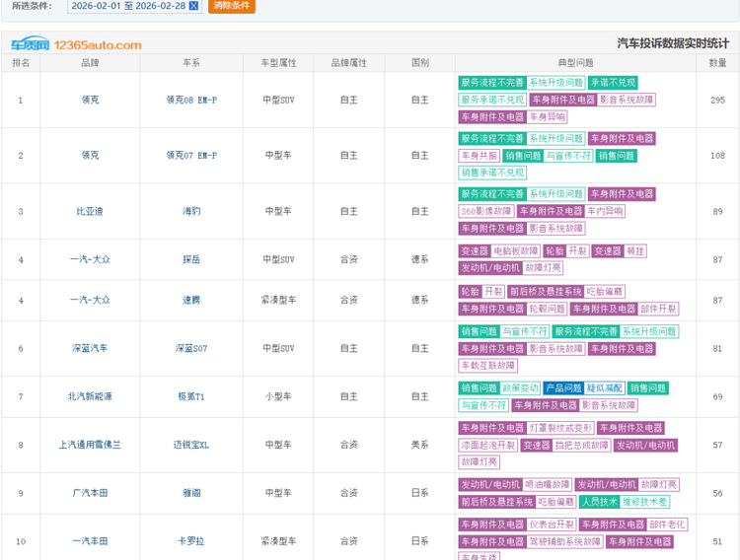The image size is (740, 560).
Task: Open the 领克07 EM-P model link
Action: point(191,156)
